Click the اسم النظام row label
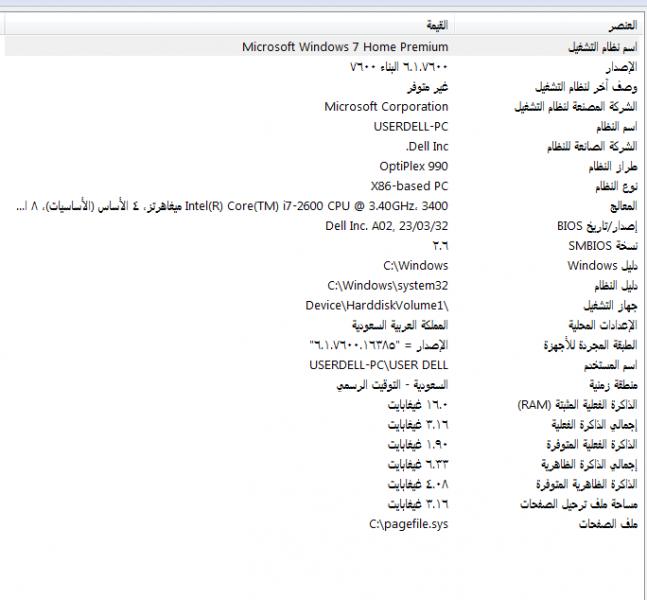 pos(617,127)
